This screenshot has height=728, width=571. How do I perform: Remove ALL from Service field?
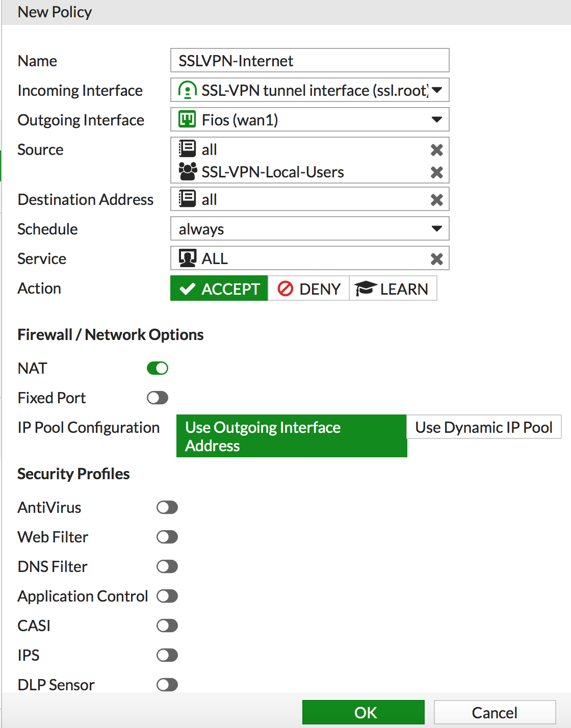[436, 259]
